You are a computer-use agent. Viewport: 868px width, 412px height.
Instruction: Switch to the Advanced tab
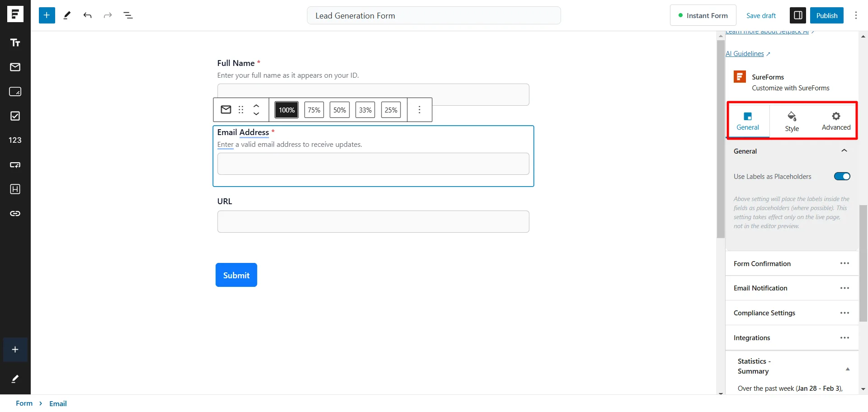point(836,121)
